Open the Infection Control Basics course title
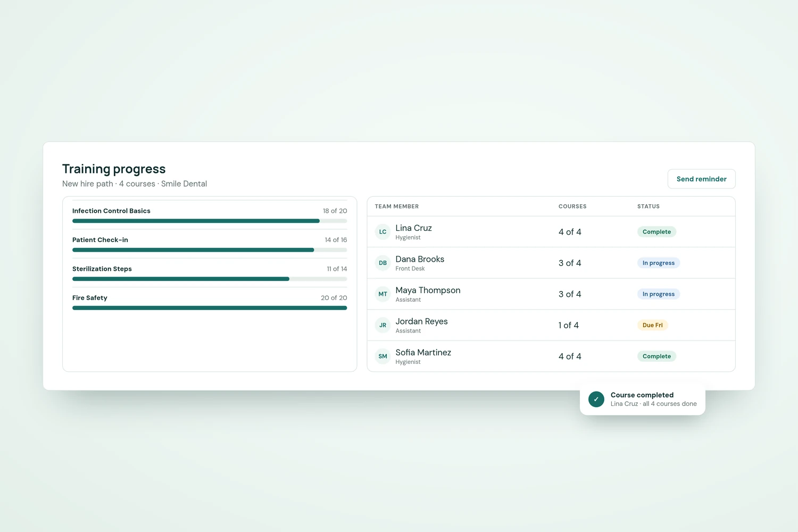Image resolution: width=798 pixels, height=532 pixels. [111, 211]
